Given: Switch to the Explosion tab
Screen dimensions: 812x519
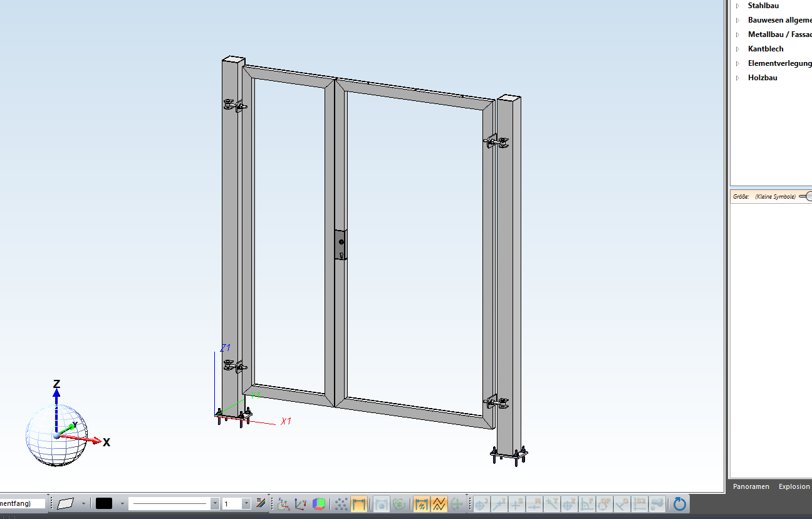Looking at the screenshot, I should 794,486.
